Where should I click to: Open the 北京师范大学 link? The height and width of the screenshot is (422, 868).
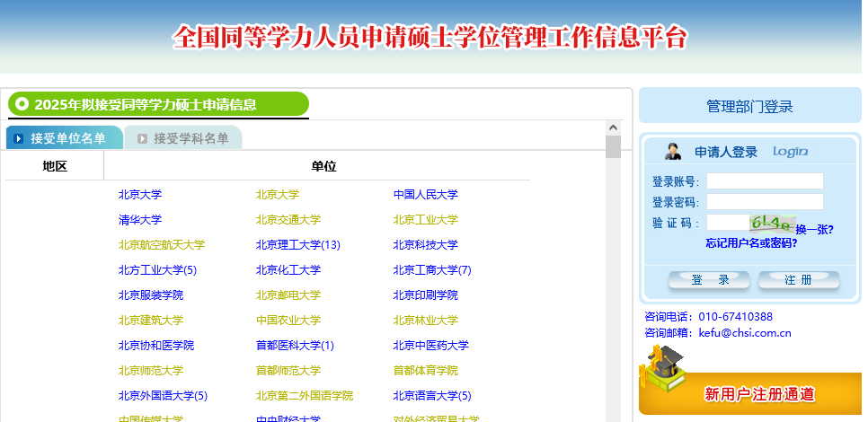(x=151, y=371)
